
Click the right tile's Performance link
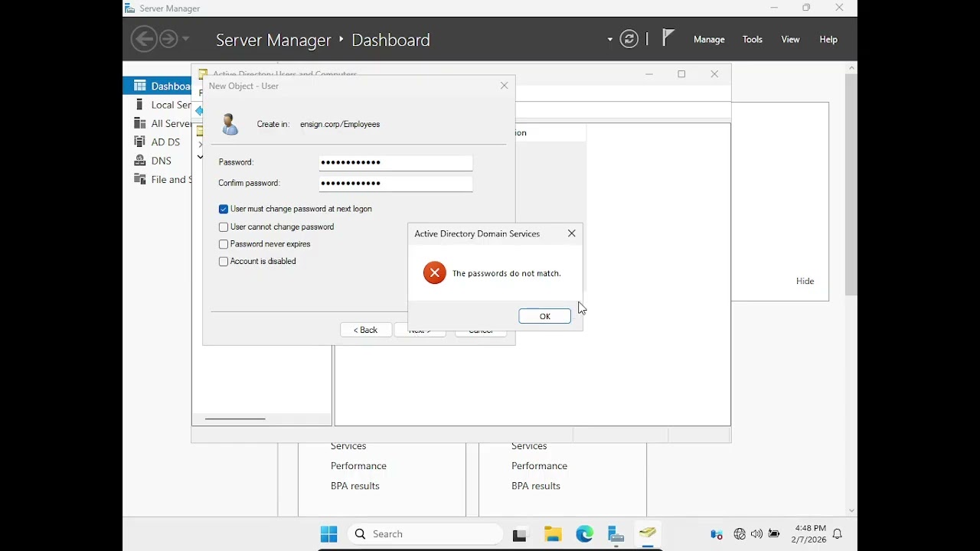(539, 466)
